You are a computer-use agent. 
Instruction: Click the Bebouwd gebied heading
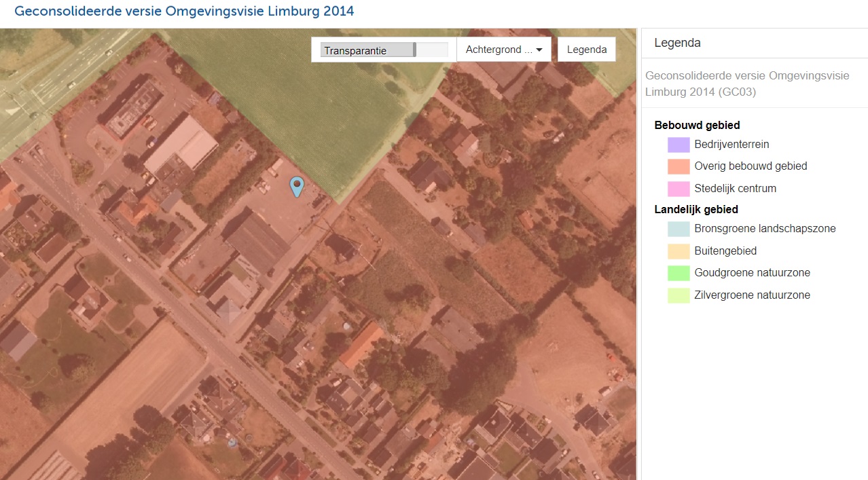click(x=697, y=126)
